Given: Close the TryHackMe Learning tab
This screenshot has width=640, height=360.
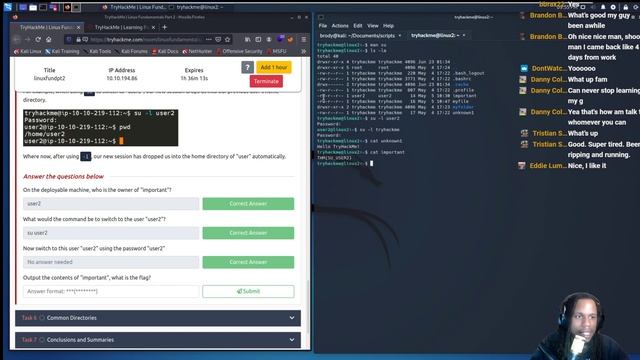Looking at the screenshot, I should pyautogui.click(x=153, y=27).
